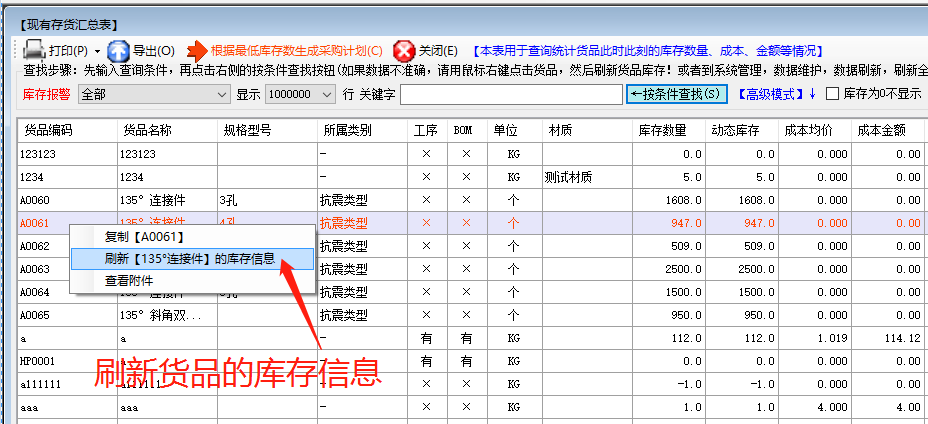The width and height of the screenshot is (928, 424).
Task: Click the blue Export arrow icon
Action: (118, 50)
